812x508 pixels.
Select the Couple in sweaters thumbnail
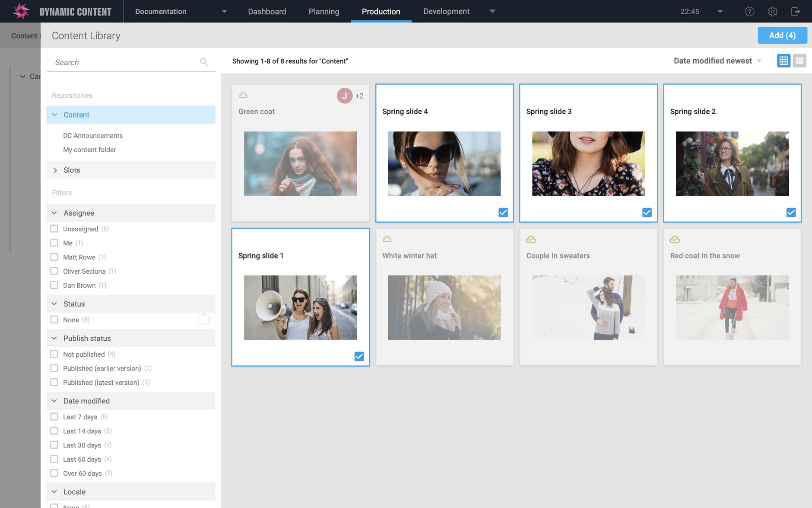tap(588, 307)
